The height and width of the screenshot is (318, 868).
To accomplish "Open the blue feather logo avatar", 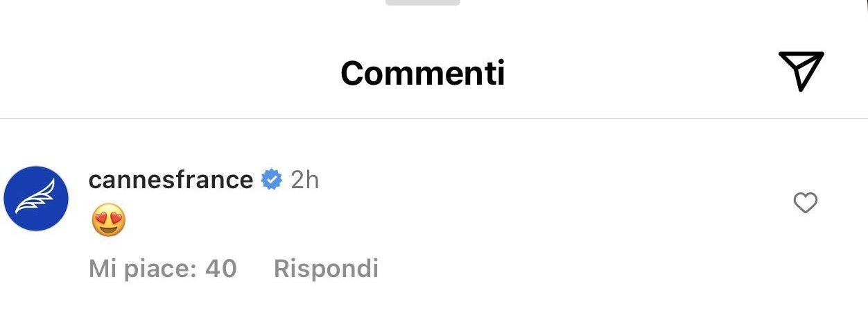I will tap(36, 199).
